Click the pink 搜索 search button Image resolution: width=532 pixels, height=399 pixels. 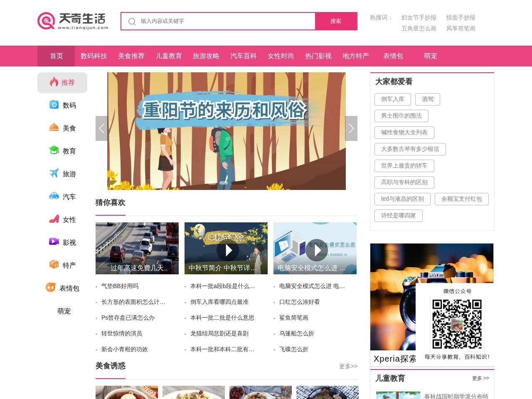pyautogui.click(x=336, y=21)
